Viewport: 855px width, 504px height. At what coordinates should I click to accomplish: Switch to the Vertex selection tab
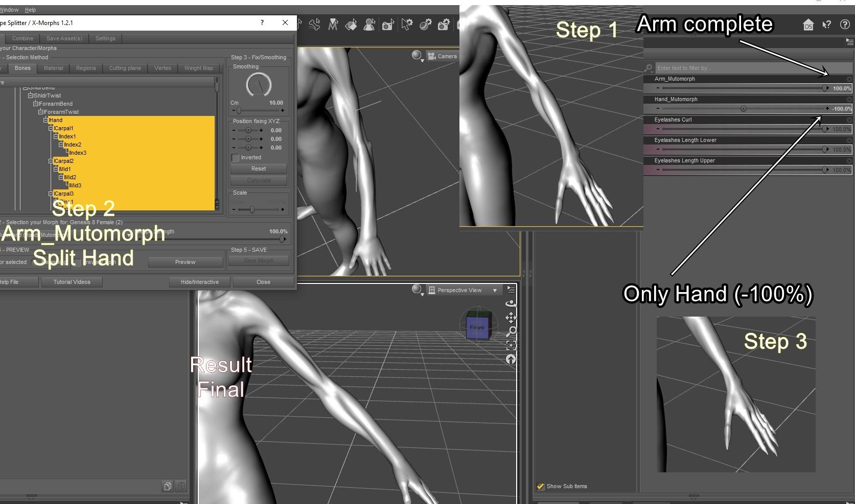163,68
